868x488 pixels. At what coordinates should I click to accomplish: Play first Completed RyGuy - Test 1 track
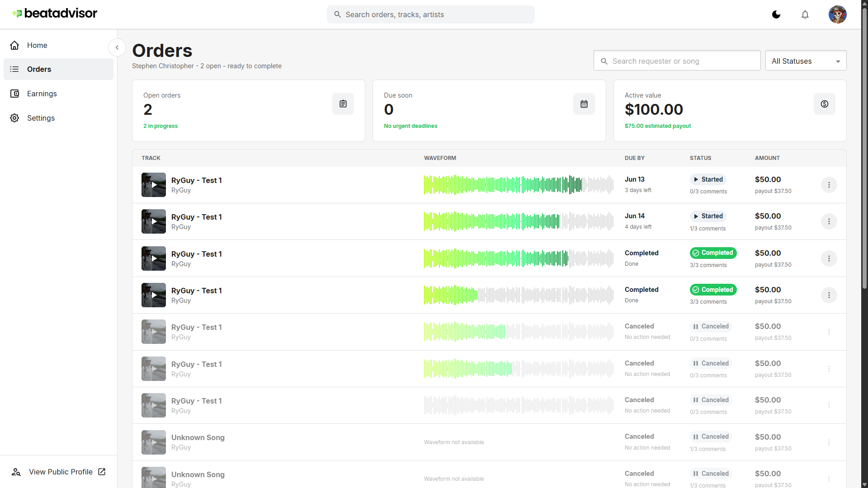click(x=154, y=258)
